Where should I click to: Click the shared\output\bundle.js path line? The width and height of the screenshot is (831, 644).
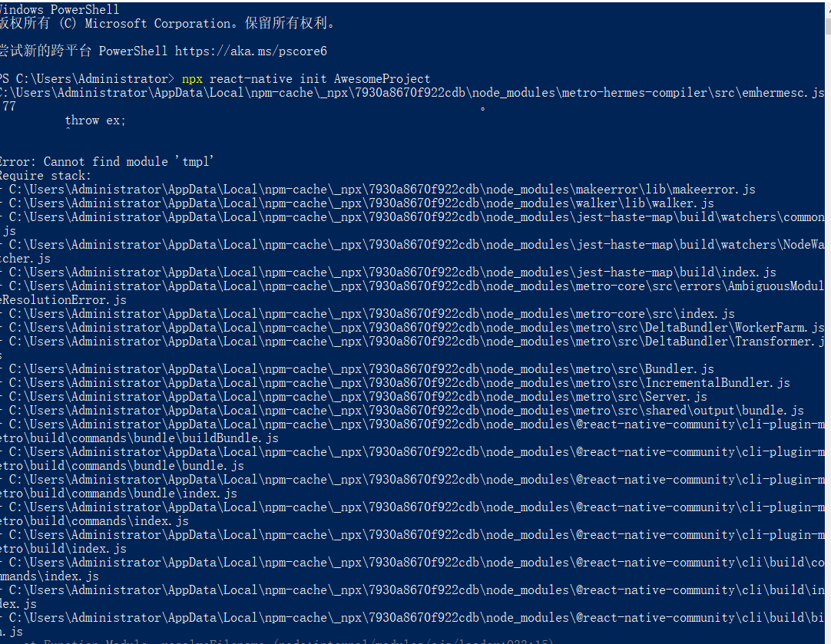406,410
